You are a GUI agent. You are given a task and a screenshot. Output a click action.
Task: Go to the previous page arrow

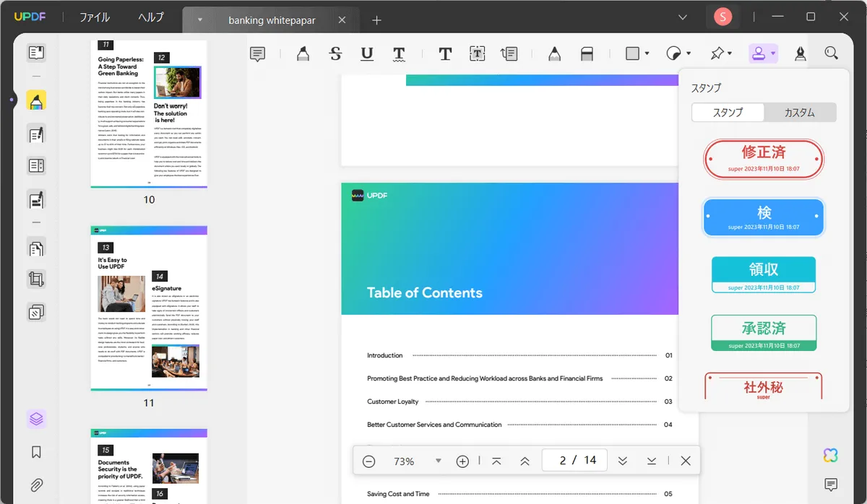[x=525, y=461]
